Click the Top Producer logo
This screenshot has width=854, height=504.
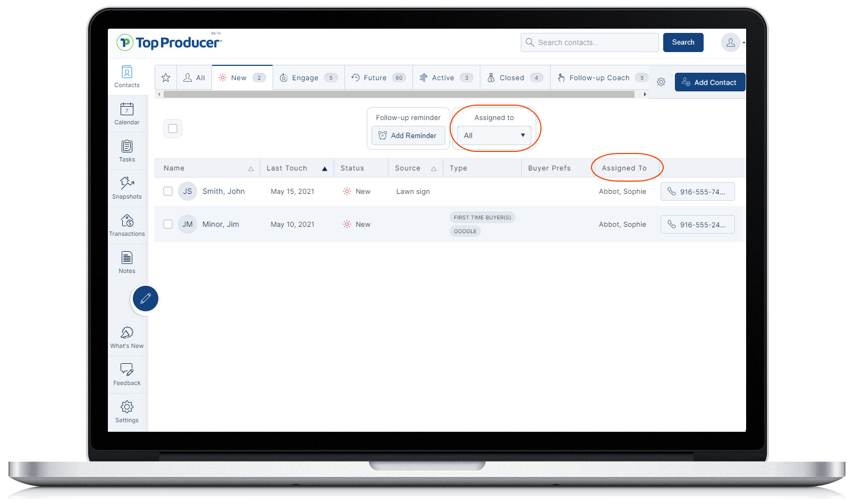(x=169, y=42)
